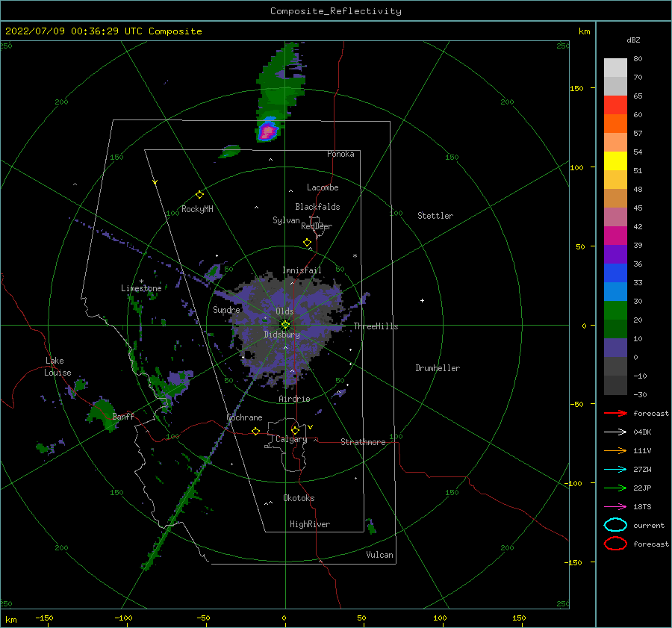
Task: Click the green 22JP arrow symbol
Action: coord(615,488)
